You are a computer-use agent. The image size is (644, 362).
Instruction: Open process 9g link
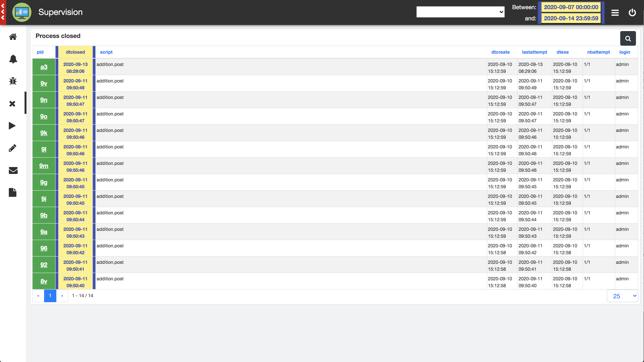point(44,182)
